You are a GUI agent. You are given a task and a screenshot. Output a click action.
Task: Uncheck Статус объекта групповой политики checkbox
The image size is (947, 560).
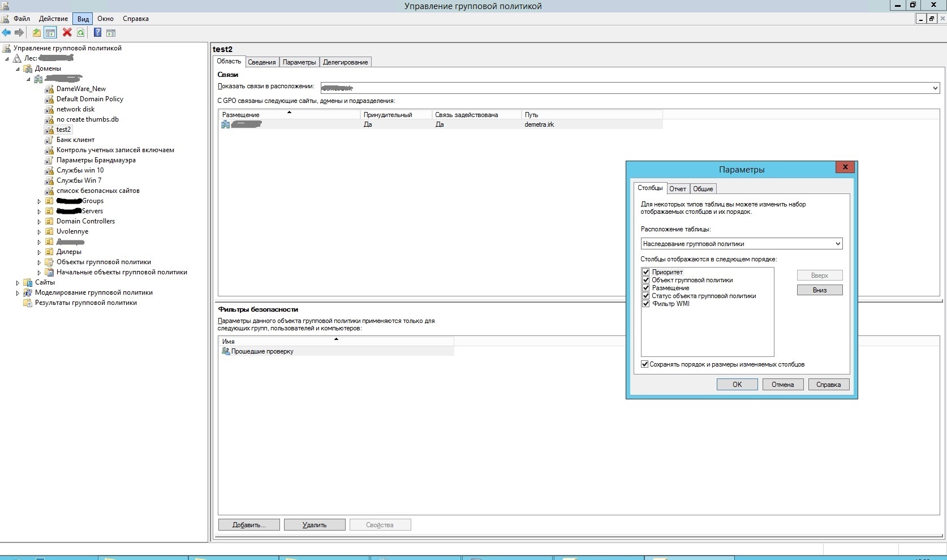pyautogui.click(x=645, y=296)
